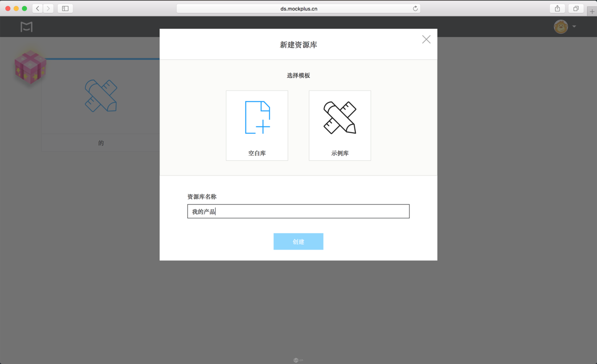Screen dimensions: 597x364
Task: Open a new Safari tab with plus
Action: (592, 12)
